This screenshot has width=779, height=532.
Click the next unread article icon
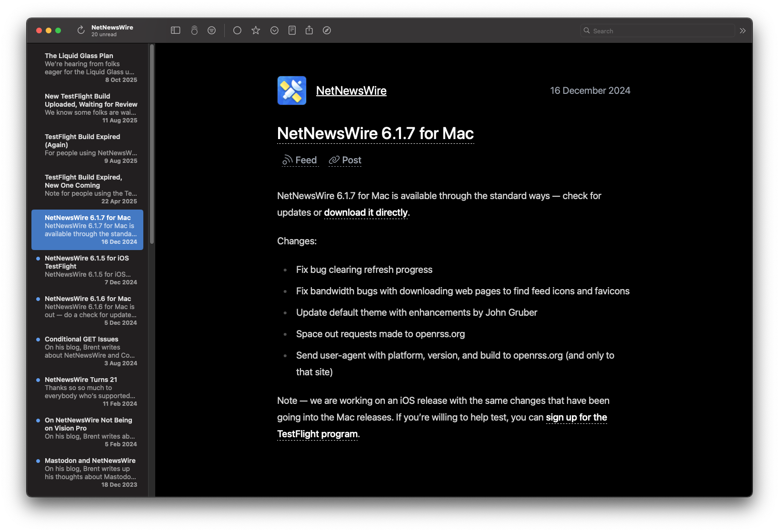tap(274, 30)
